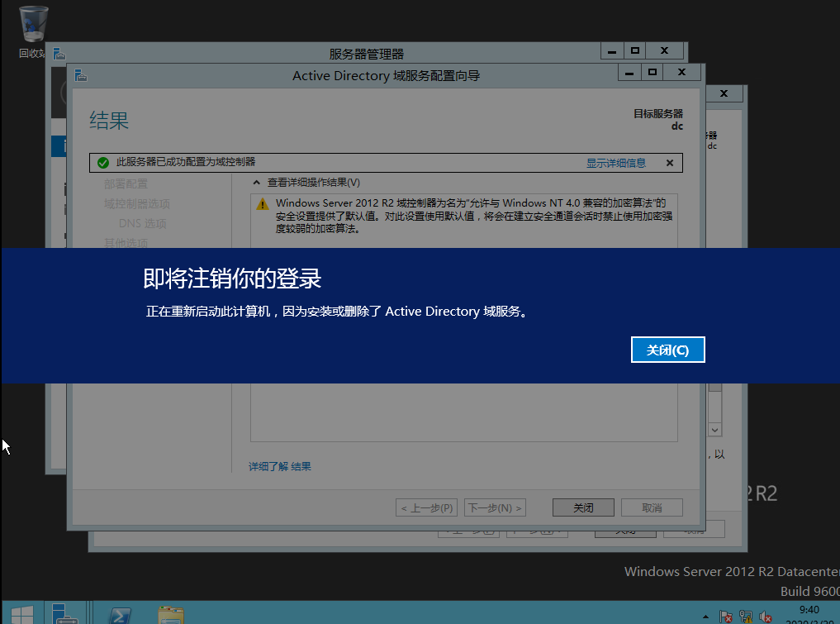The height and width of the screenshot is (624, 840).
Task: Click the 取消 button in the wizard
Action: (653, 507)
